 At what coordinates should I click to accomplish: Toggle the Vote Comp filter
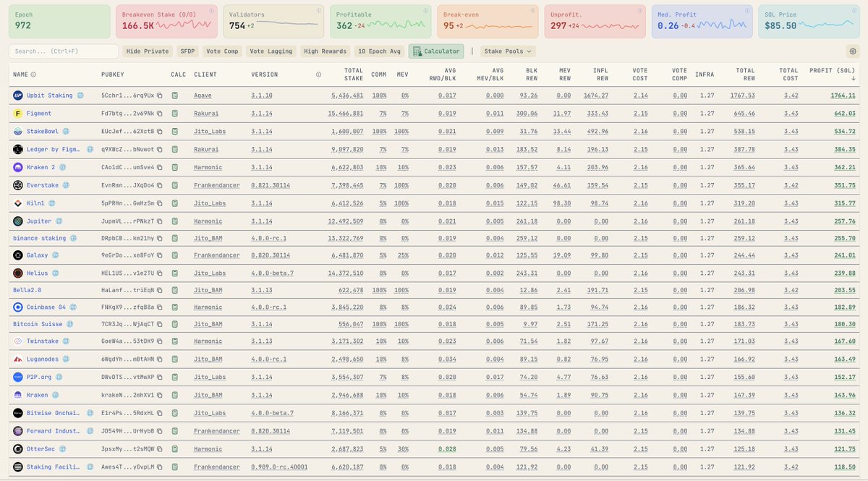(x=222, y=51)
